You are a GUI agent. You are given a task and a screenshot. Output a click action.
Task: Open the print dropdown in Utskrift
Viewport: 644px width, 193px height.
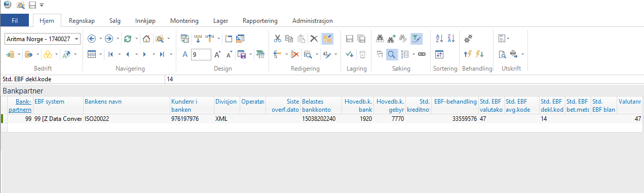(522, 54)
